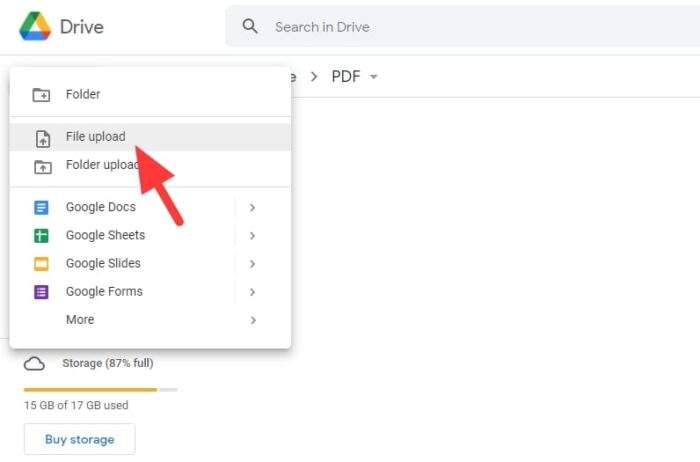Select Google Slides menu entry
This screenshot has height=462, width=700.
(x=150, y=263)
